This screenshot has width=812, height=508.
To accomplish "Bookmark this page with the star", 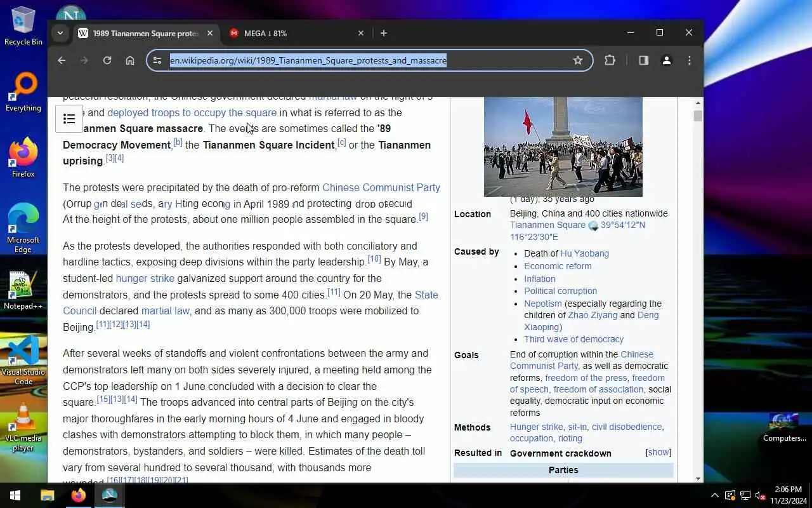I will [x=578, y=60].
